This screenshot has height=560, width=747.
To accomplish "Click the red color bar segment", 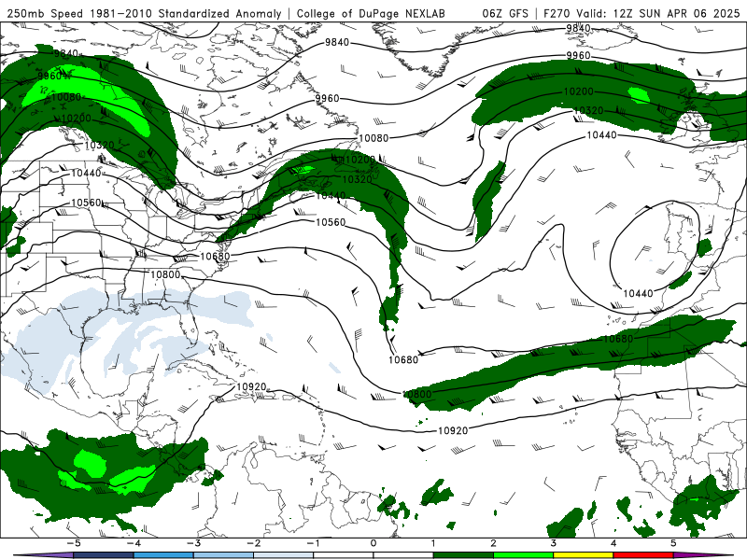I will click(x=643, y=555).
